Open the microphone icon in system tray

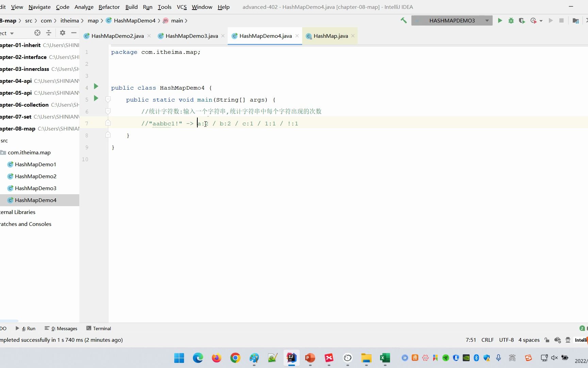coord(498,358)
